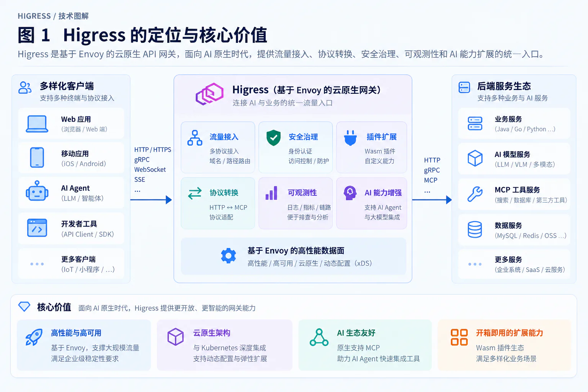
Task: Click the text '助力 AI Agent 快速集成工具'
Action: pos(378,359)
